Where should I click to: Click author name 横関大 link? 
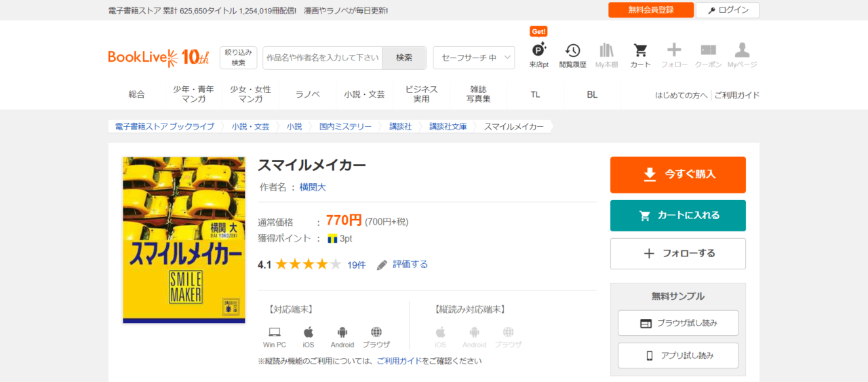313,187
